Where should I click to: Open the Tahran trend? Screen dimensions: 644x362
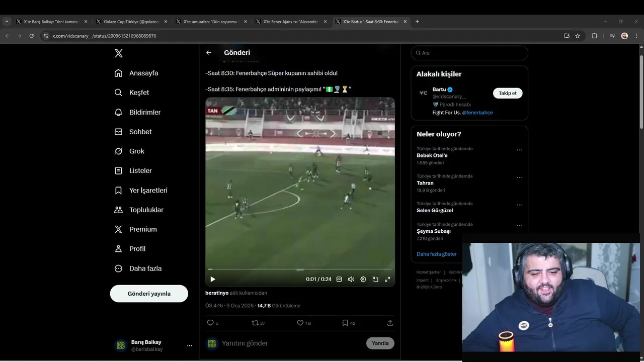tap(425, 183)
